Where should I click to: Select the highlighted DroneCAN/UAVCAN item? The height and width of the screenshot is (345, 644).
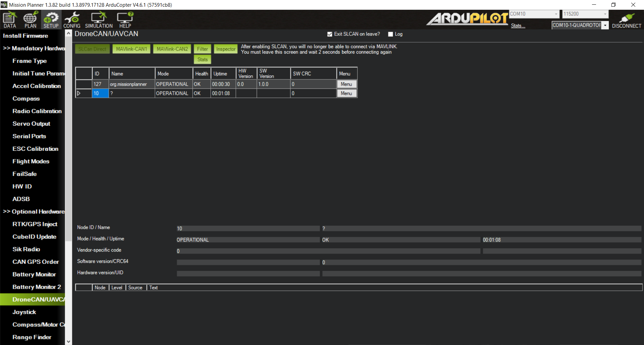(33, 299)
